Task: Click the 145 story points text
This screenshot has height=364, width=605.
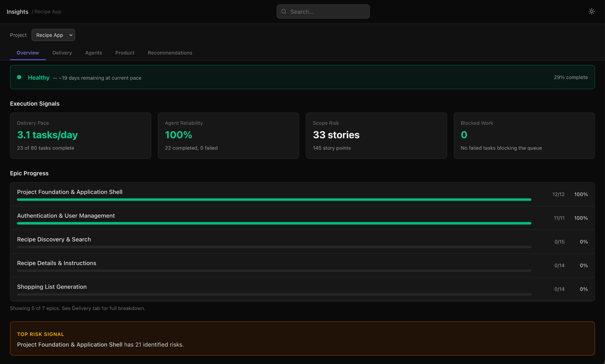Action: coord(332,148)
